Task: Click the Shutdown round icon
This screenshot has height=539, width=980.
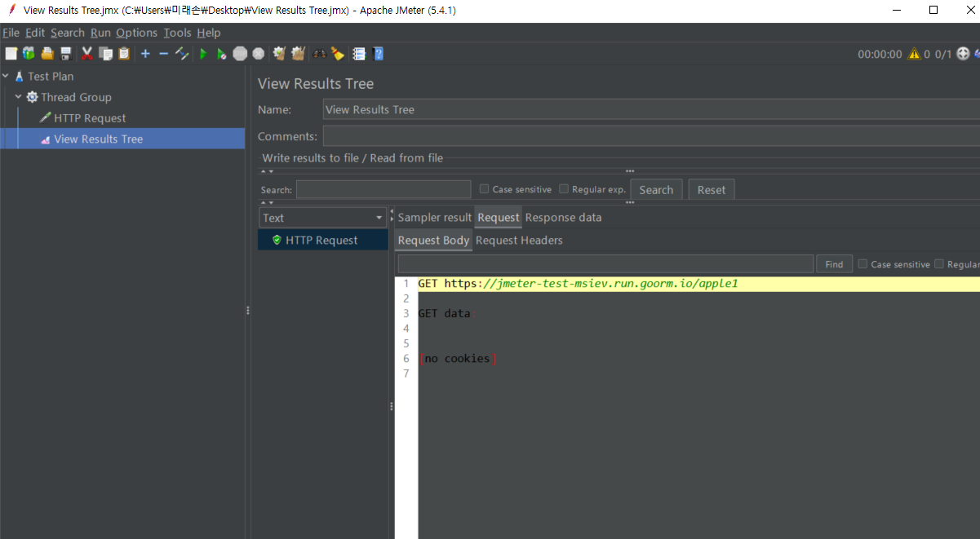Action: click(x=259, y=54)
